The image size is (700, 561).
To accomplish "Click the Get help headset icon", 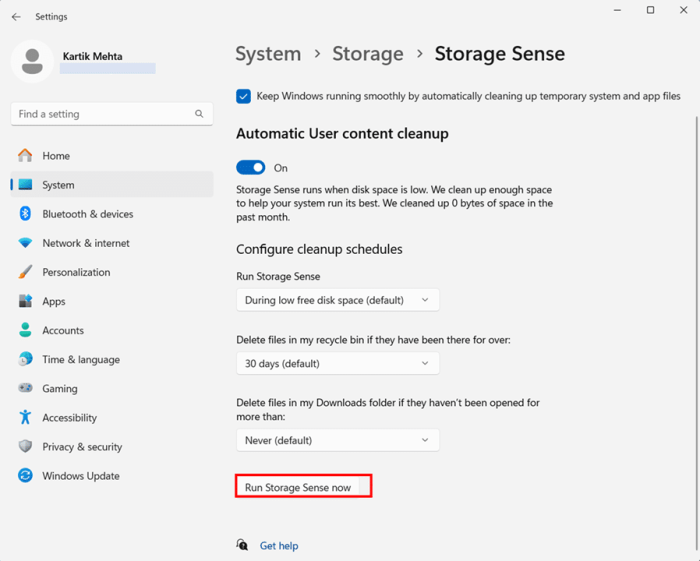I will (x=242, y=545).
